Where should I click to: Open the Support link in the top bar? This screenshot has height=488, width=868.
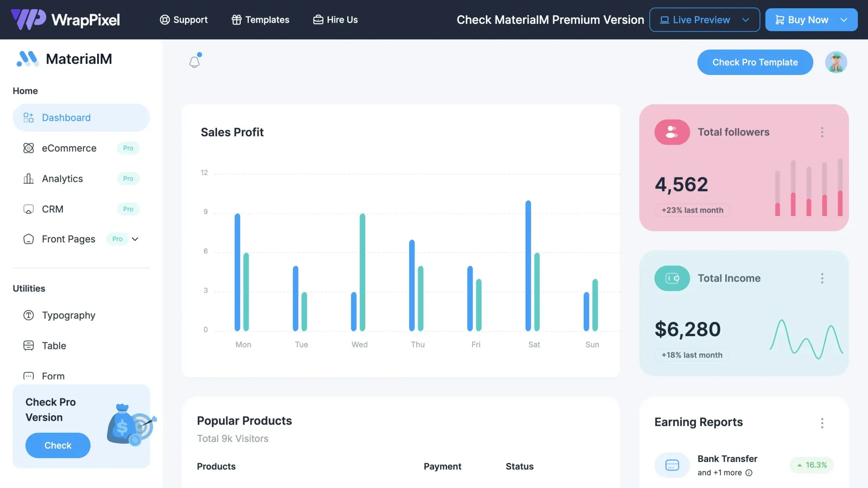(184, 20)
